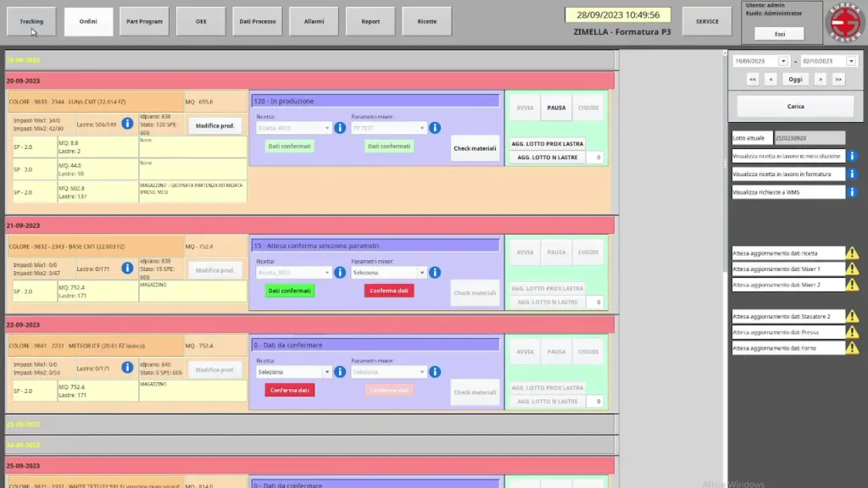868x488 pixels.
Task: Click info icon beside Visualizza ricetta in mescolazione
Action: point(853,156)
